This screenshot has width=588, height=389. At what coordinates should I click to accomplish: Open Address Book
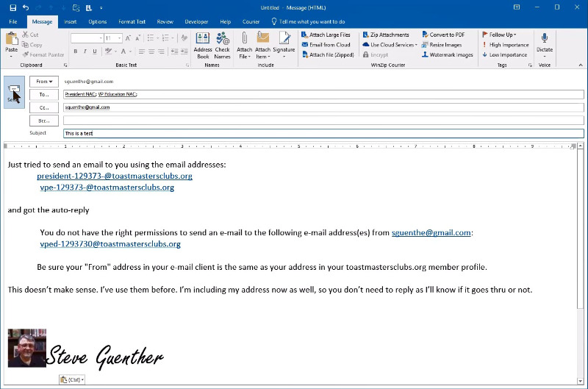coord(203,46)
